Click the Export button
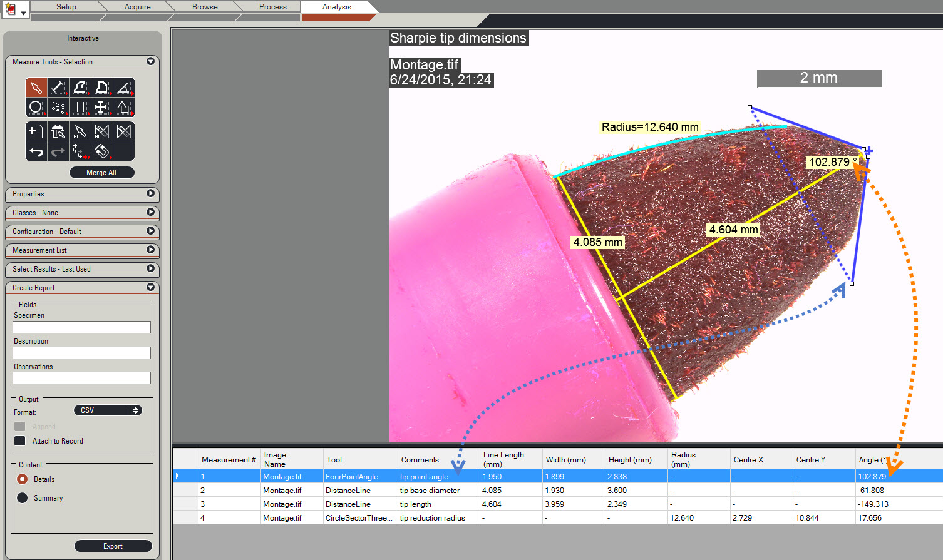943x560 pixels. (113, 546)
